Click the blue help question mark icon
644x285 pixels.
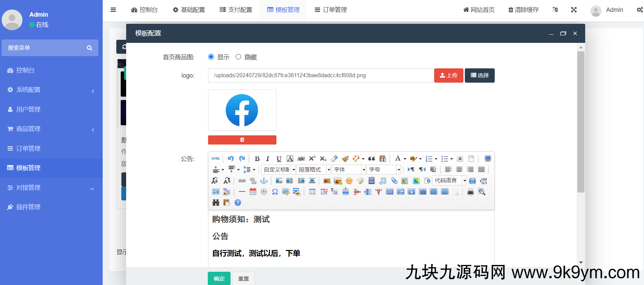coord(238,203)
